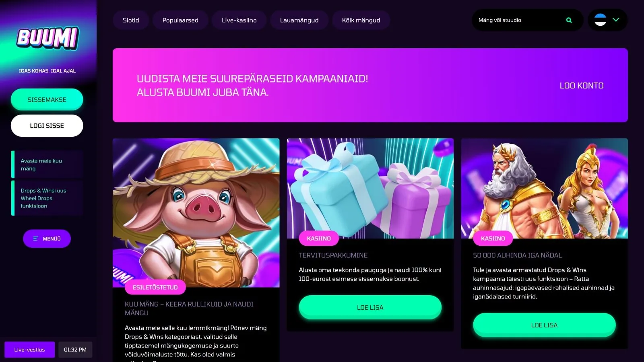Open Drops & Winsi uus Wheel Drops link
This screenshot has width=644, height=362.
click(47, 198)
